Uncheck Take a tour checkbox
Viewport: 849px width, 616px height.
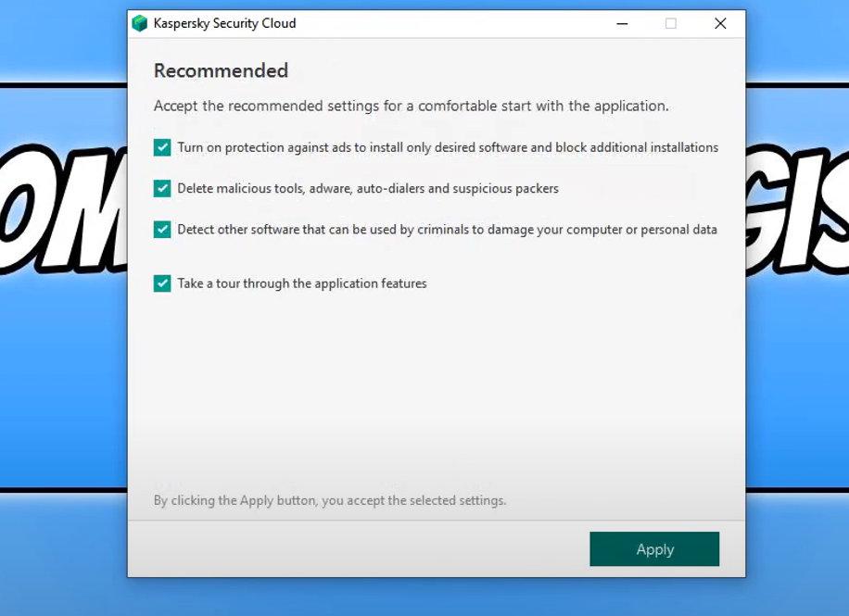coord(162,283)
